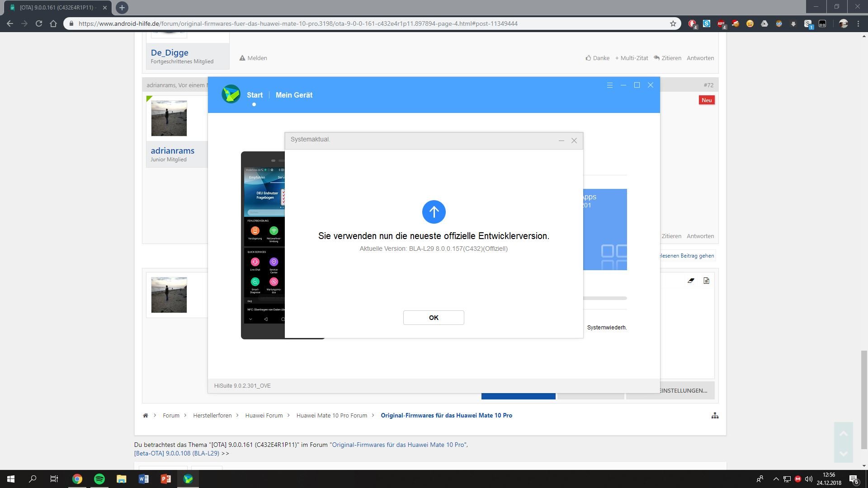
Task: Click Zitieren on De_Digge's post
Action: click(667, 58)
